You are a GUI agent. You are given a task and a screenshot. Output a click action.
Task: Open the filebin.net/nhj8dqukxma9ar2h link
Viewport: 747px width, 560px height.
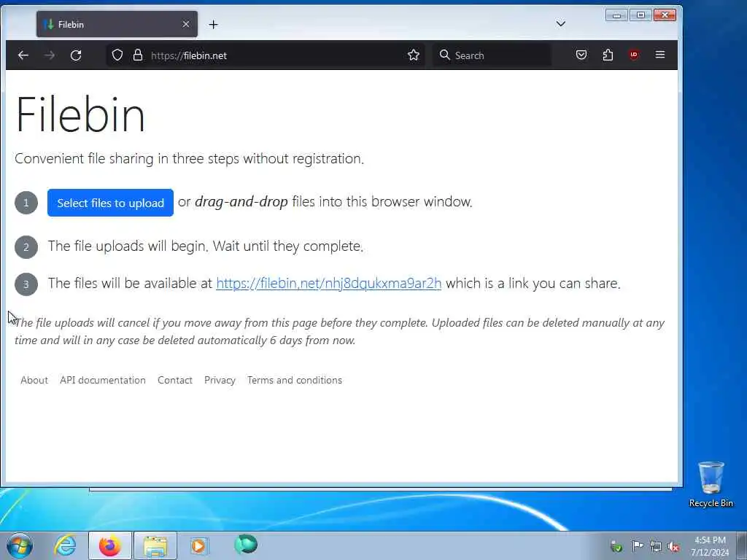tap(329, 284)
